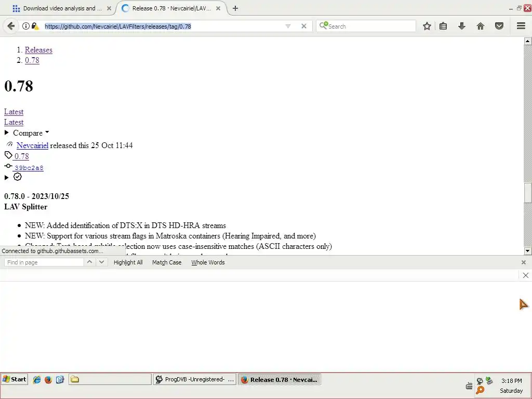
Task: Select the Release 0.78 tab
Action: [171, 8]
